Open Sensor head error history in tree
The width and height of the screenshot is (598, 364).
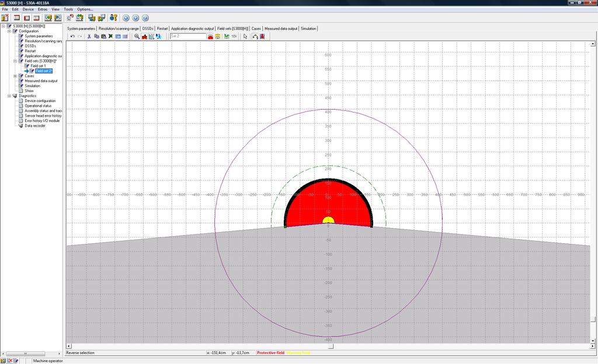pos(43,116)
